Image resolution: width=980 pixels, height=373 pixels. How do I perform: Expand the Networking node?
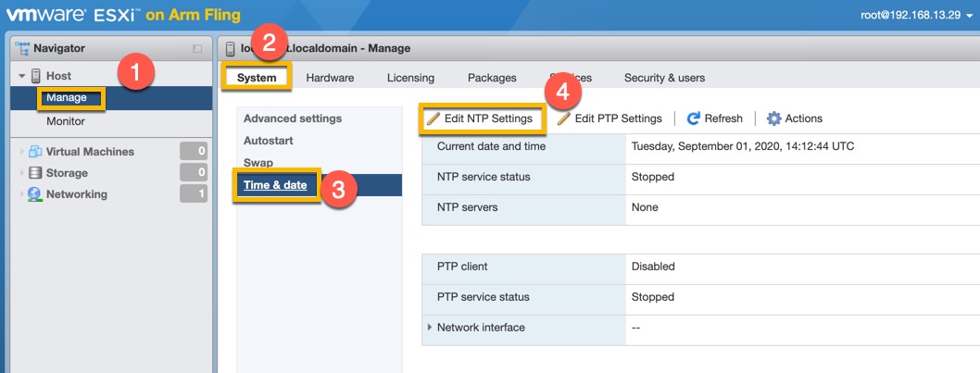coord(22,194)
